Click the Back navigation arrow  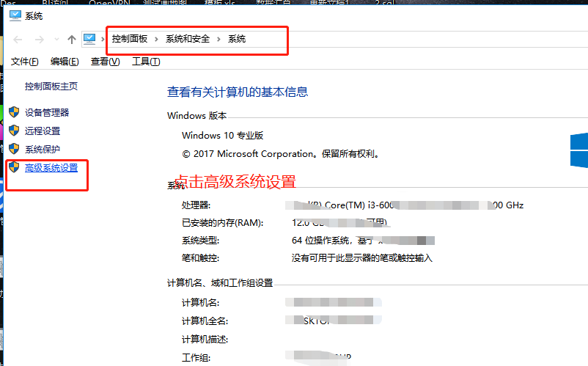[18, 40]
